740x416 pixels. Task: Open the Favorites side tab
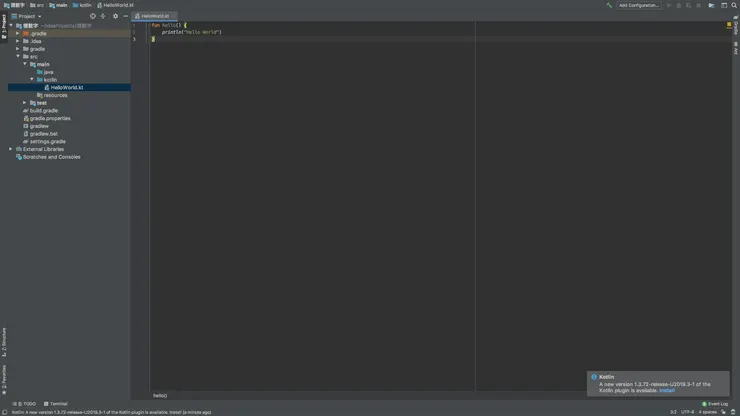[4, 380]
